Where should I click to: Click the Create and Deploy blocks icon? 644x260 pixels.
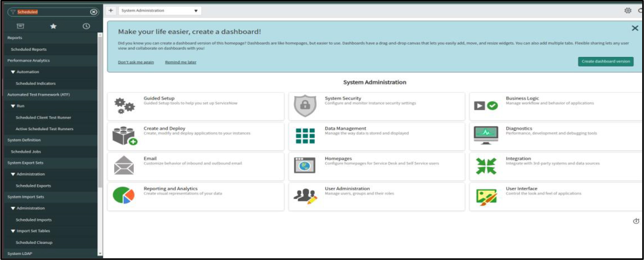click(x=125, y=136)
